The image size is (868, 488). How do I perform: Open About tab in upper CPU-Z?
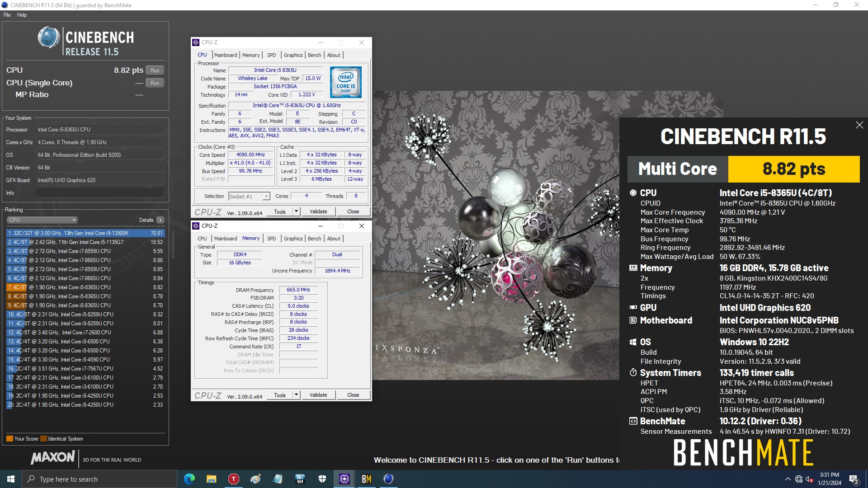[334, 55]
